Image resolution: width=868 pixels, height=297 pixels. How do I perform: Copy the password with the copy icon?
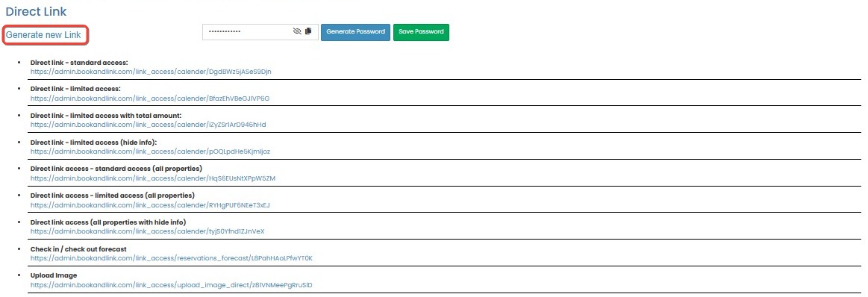pos(308,31)
